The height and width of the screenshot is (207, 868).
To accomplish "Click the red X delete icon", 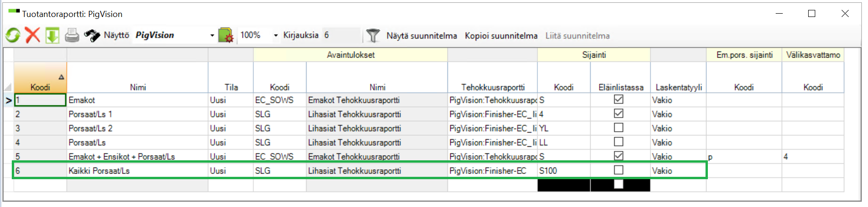I will pyautogui.click(x=32, y=35).
